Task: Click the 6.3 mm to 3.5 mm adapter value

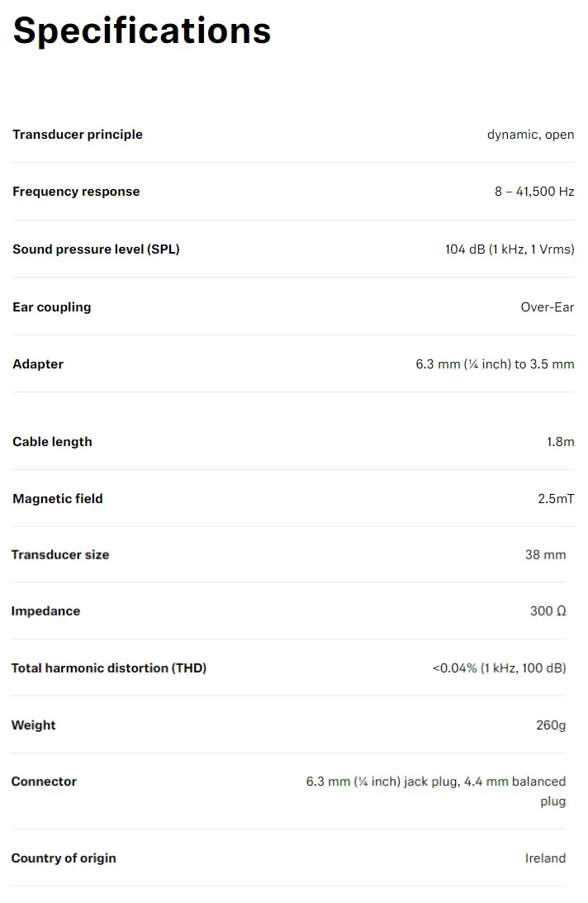Action: pyautogui.click(x=495, y=364)
